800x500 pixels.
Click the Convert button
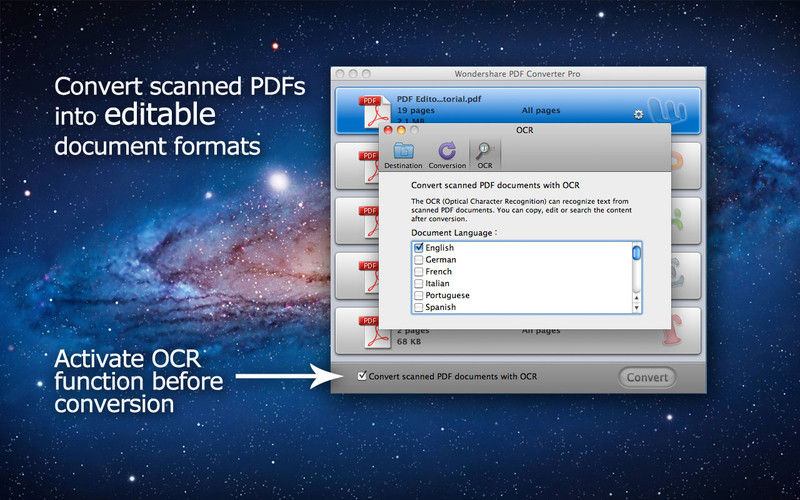coord(647,378)
